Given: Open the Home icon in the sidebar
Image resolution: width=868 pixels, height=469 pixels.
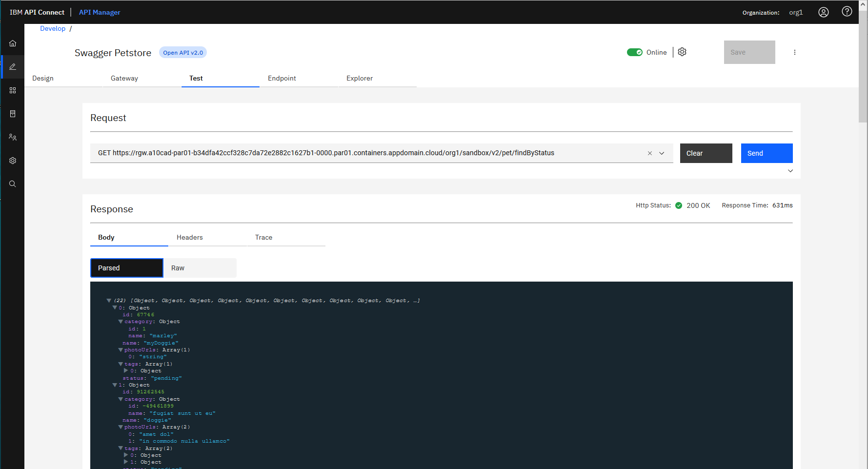Looking at the screenshot, I should tap(13, 43).
